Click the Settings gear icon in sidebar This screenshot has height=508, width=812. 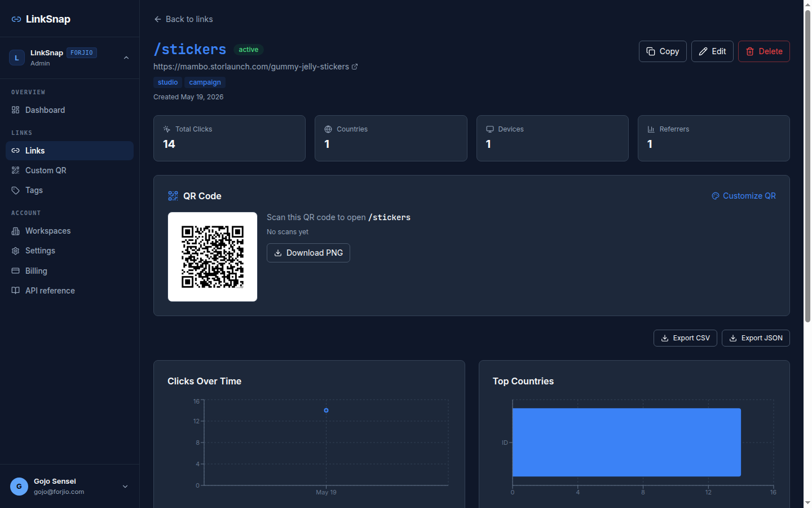tap(16, 251)
